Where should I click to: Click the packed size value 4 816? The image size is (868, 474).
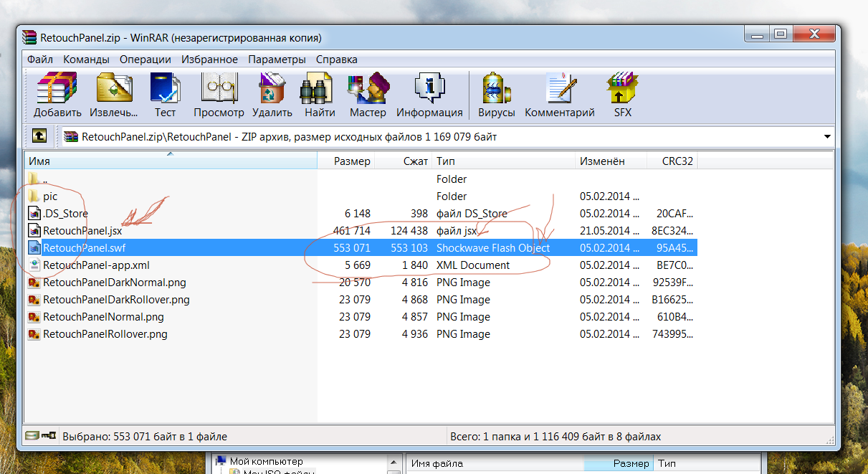point(414,282)
